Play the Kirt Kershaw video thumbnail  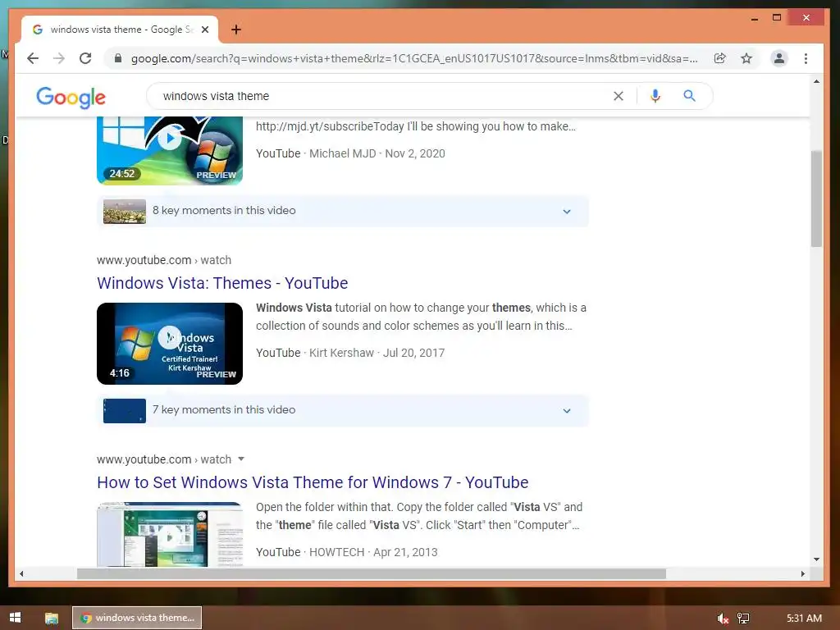click(170, 344)
